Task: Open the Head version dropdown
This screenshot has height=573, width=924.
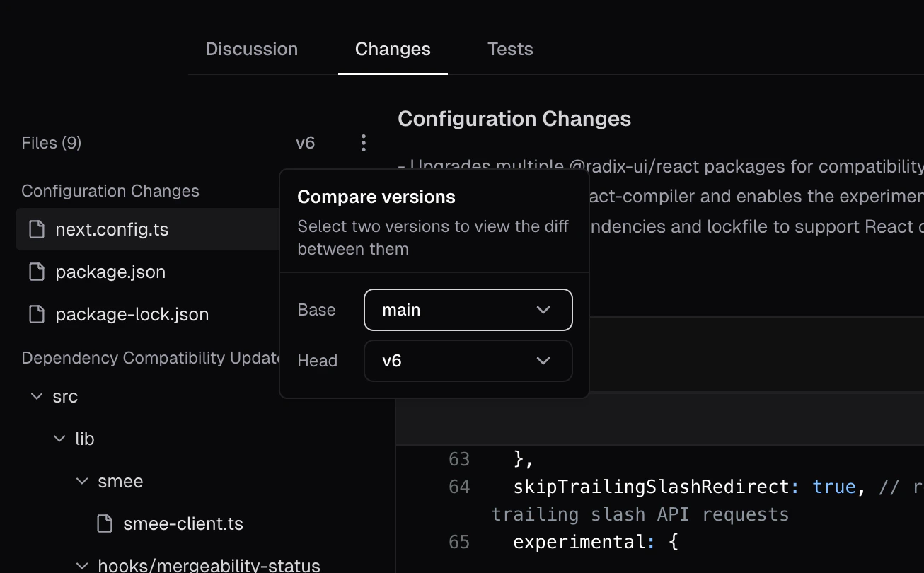Action: pyautogui.click(x=468, y=361)
